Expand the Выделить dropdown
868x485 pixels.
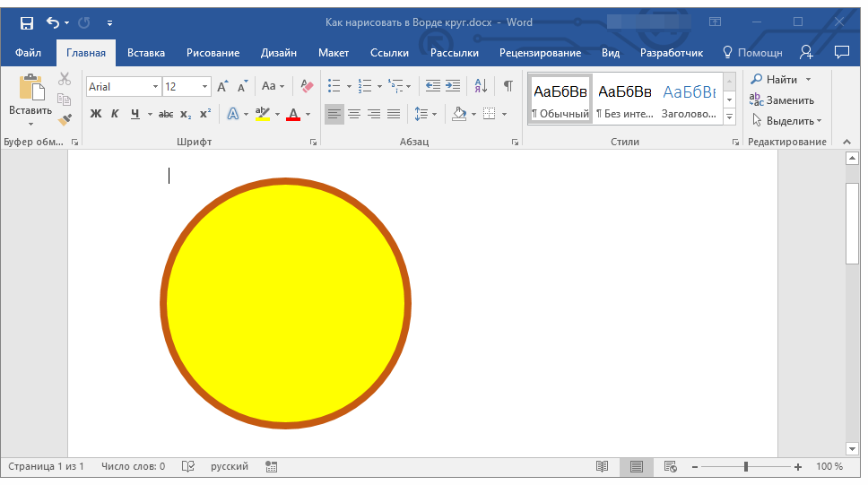tap(786, 121)
